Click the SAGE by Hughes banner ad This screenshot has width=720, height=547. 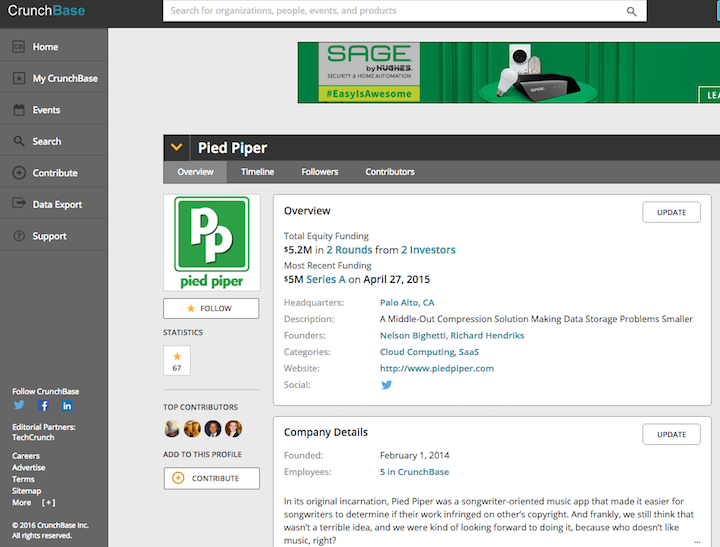[x=509, y=73]
